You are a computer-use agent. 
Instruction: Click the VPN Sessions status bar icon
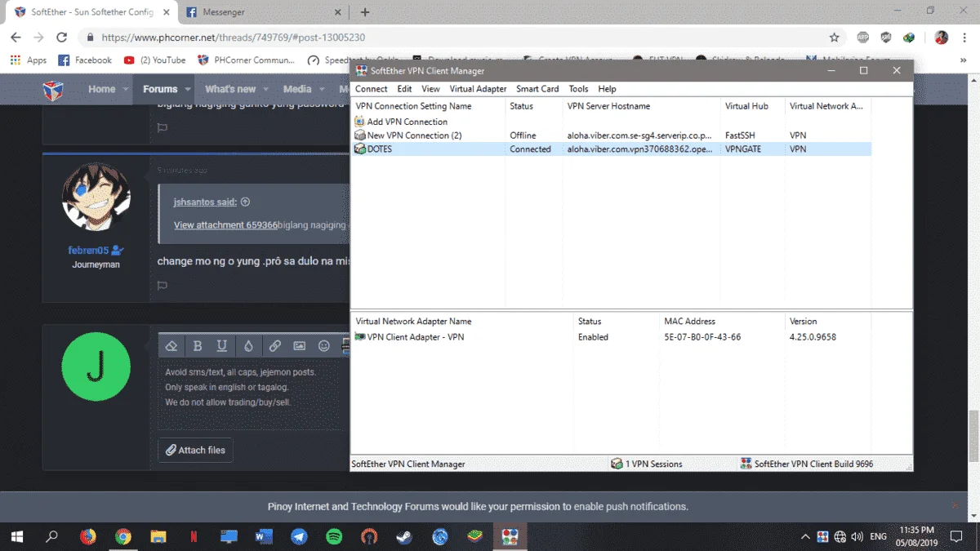pos(617,464)
